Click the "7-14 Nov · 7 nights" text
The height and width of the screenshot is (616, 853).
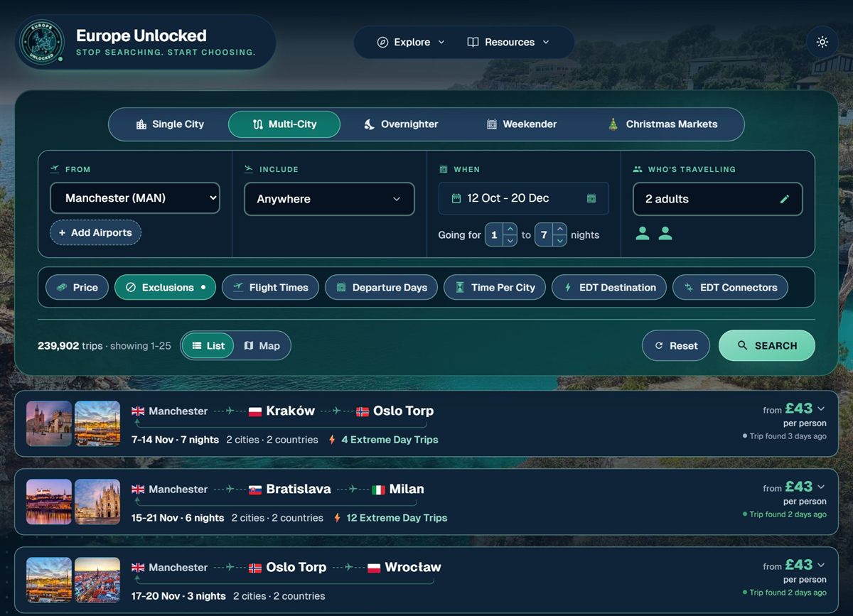coord(175,440)
